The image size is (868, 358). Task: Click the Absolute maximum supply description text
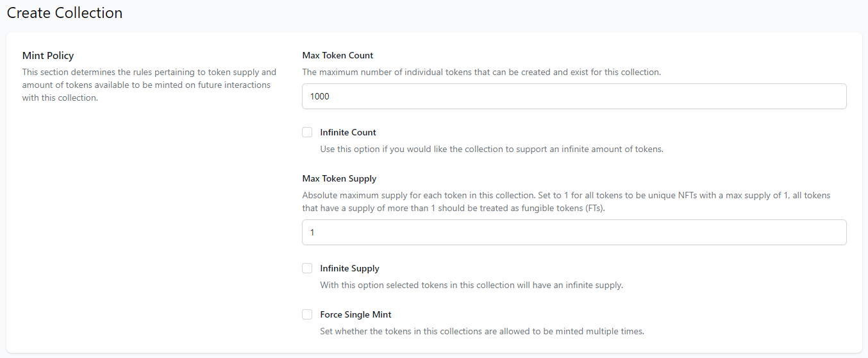pos(566,201)
